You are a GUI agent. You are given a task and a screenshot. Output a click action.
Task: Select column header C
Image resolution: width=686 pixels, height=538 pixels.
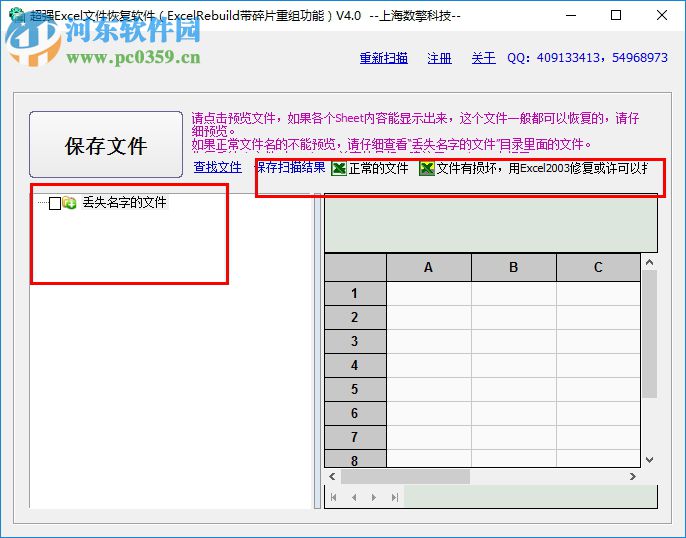[x=598, y=267]
